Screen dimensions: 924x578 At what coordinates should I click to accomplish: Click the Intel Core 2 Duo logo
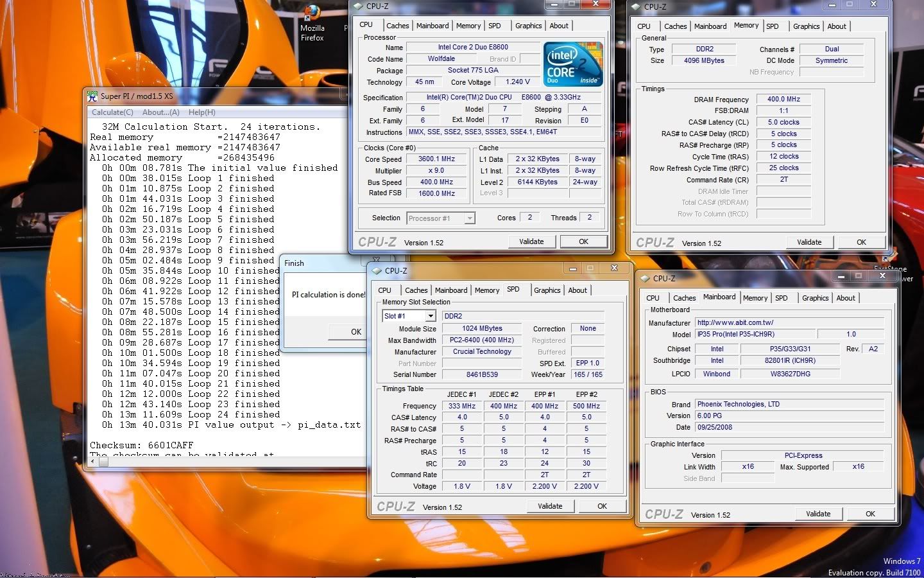[573, 64]
